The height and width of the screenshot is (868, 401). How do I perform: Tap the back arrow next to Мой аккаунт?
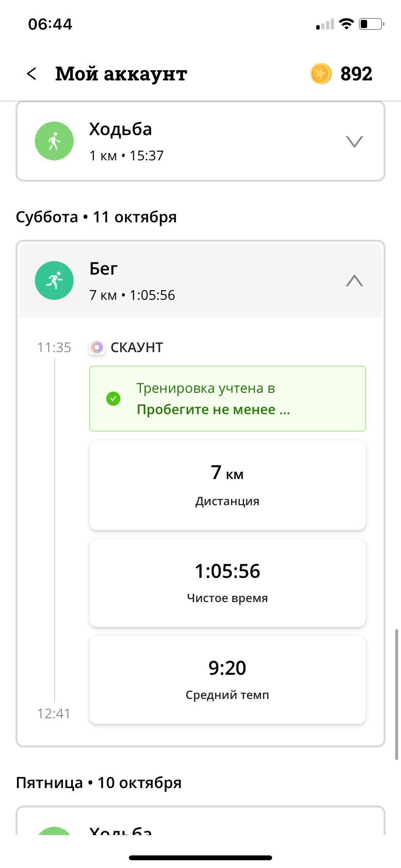[x=31, y=74]
